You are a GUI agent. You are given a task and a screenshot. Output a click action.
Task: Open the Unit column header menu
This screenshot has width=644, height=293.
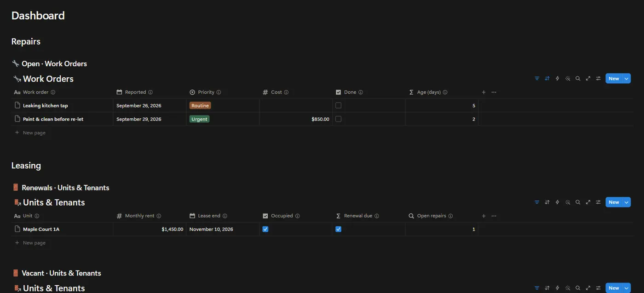(62, 216)
